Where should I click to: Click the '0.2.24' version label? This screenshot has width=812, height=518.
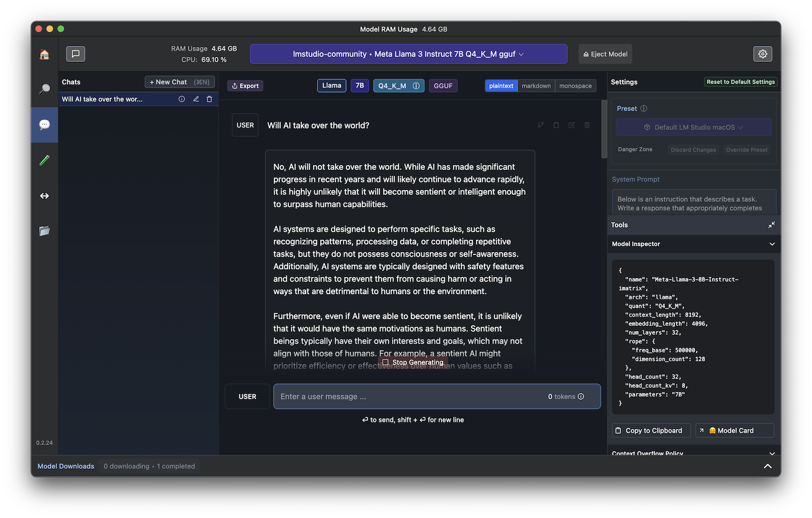tap(45, 443)
